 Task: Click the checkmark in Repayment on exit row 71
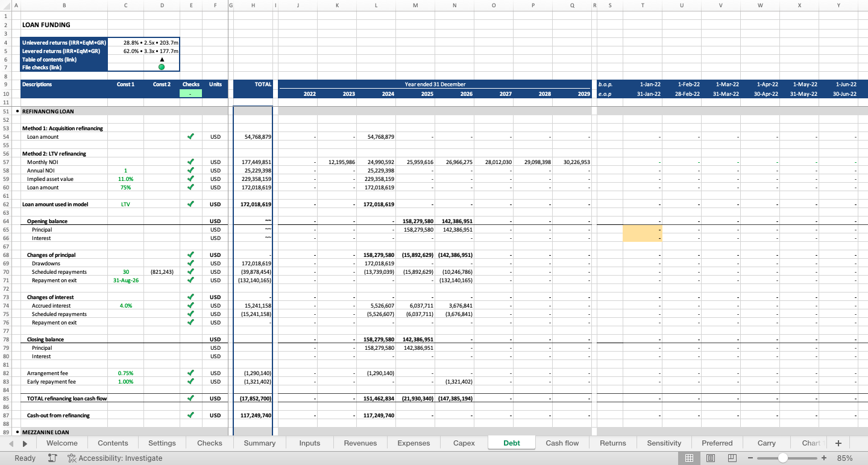point(190,280)
